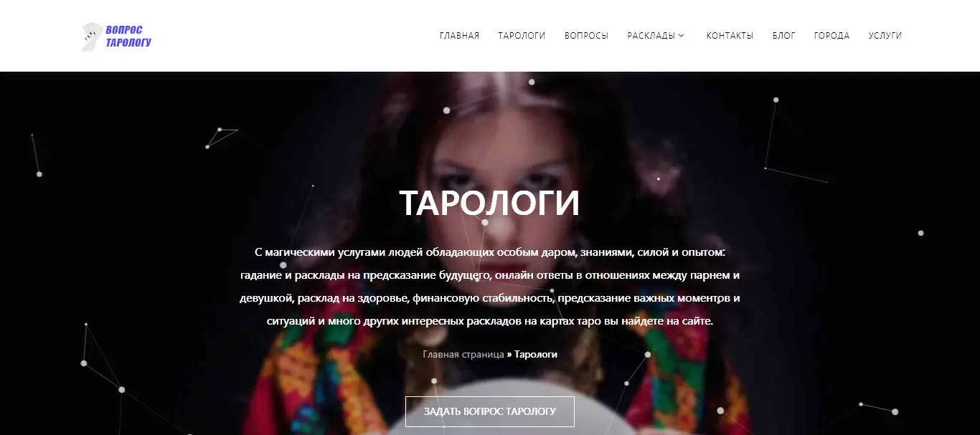Expand the chevron arrow next to Расклады

(x=682, y=36)
